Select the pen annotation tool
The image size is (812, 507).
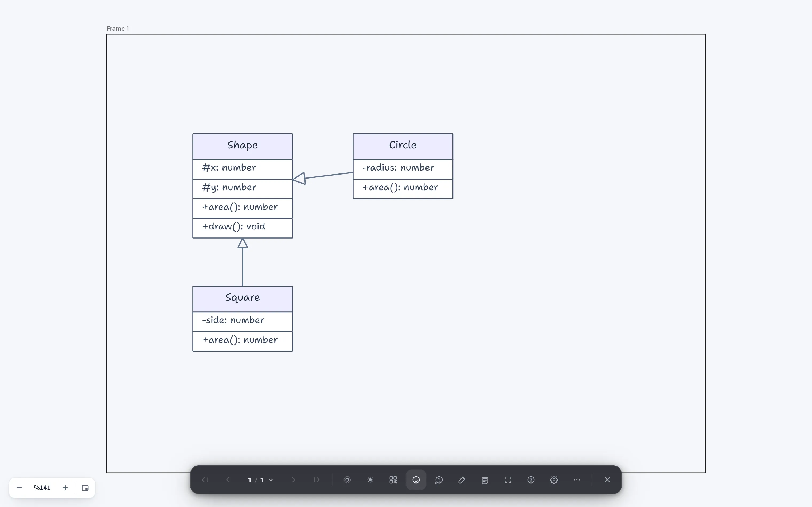pos(462,480)
